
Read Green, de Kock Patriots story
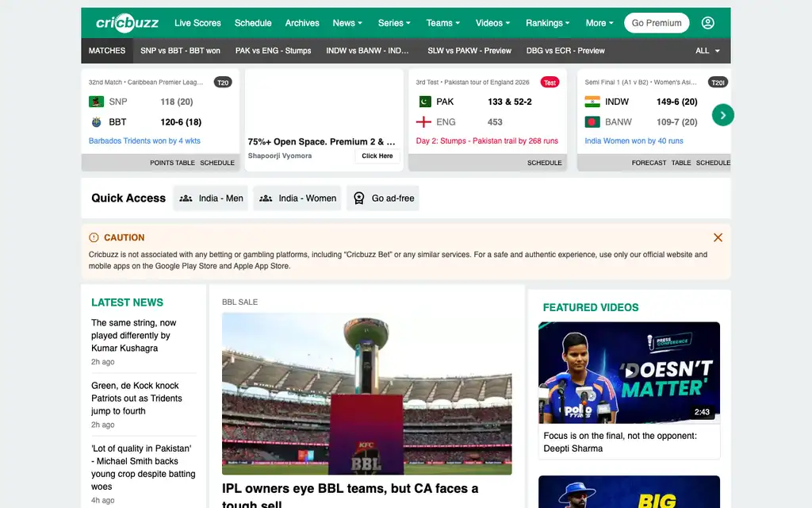(136, 398)
